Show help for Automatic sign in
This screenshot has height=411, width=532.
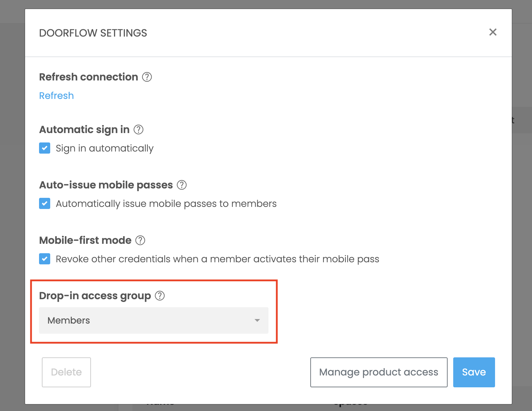pyautogui.click(x=139, y=130)
